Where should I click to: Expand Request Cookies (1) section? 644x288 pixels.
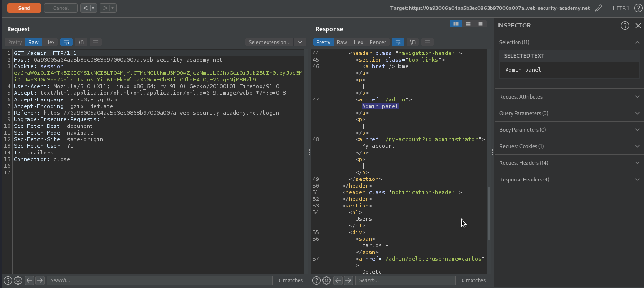coord(569,146)
